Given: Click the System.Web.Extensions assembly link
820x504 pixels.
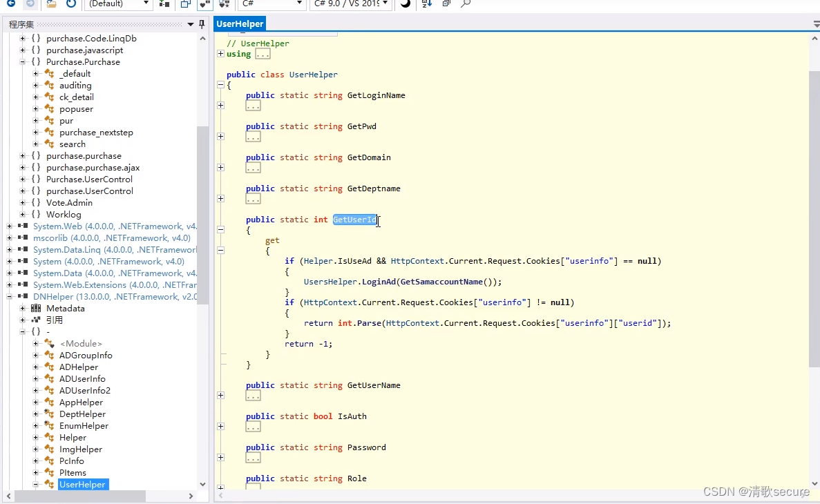Looking at the screenshot, I should click(115, 285).
